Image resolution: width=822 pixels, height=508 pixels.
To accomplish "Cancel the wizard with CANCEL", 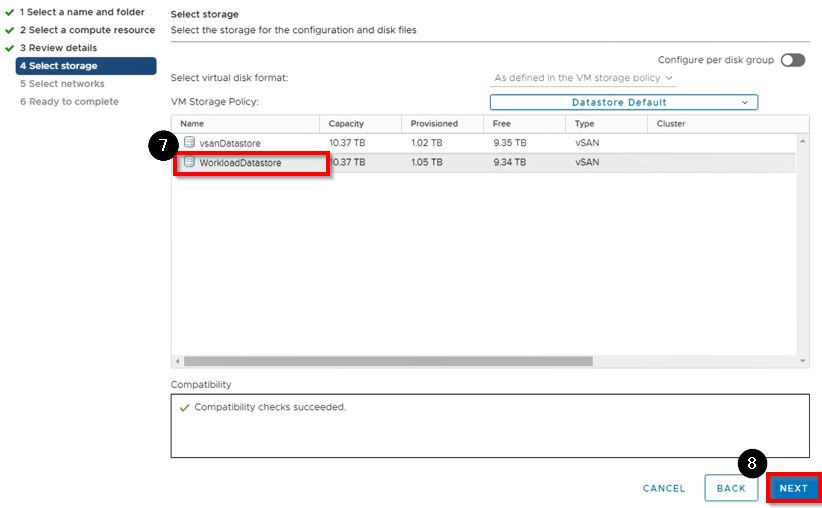I will [664, 488].
